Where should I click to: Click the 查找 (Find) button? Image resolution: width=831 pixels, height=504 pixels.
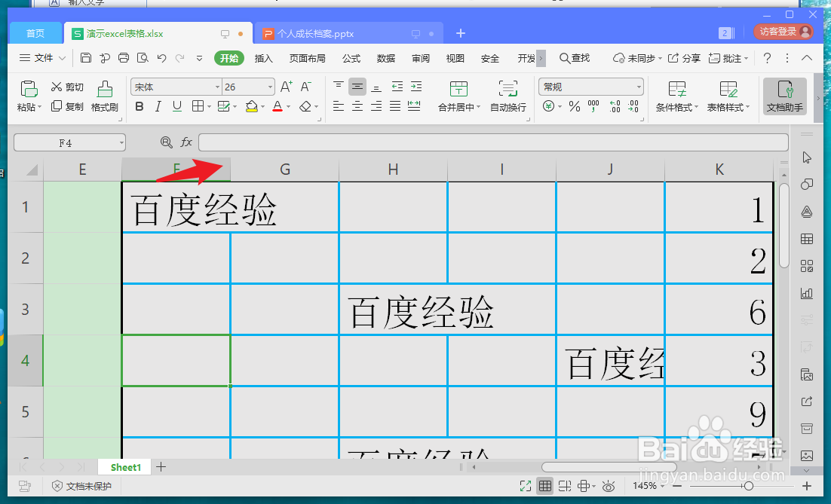575,58
